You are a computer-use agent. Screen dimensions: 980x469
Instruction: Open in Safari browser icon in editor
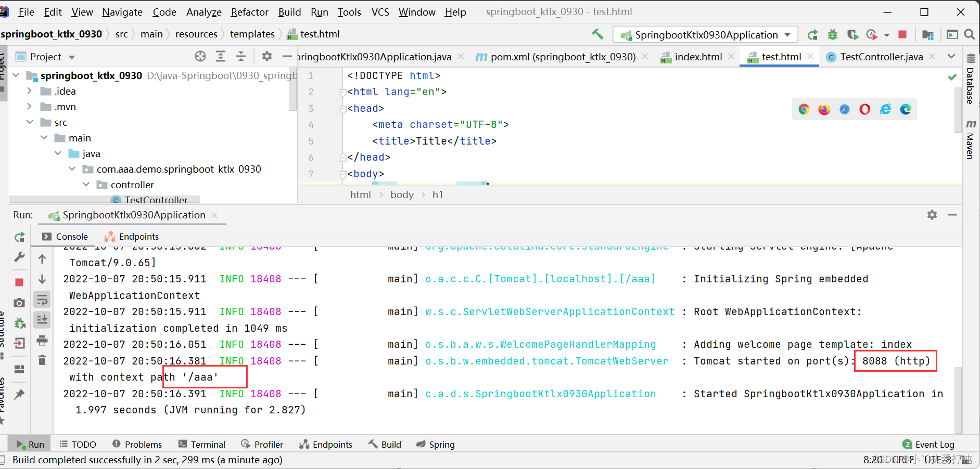tap(845, 109)
